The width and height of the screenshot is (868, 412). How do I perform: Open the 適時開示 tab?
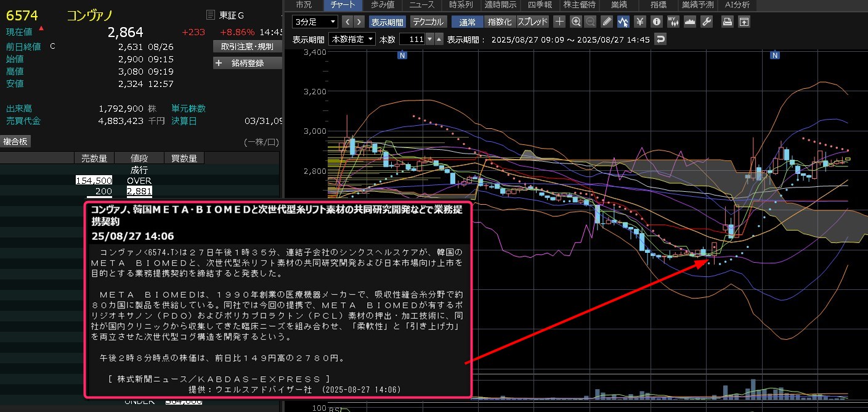[500, 5]
